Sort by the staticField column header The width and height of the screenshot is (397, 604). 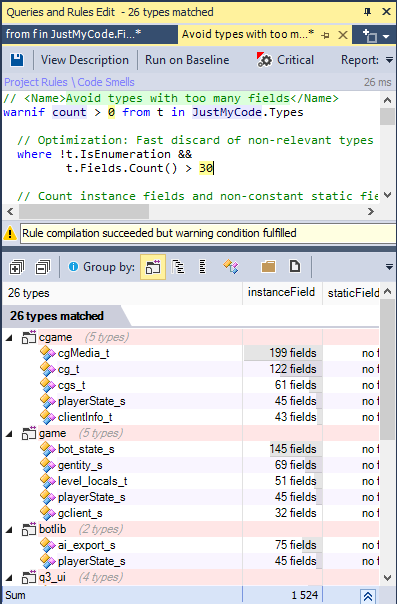click(352, 293)
